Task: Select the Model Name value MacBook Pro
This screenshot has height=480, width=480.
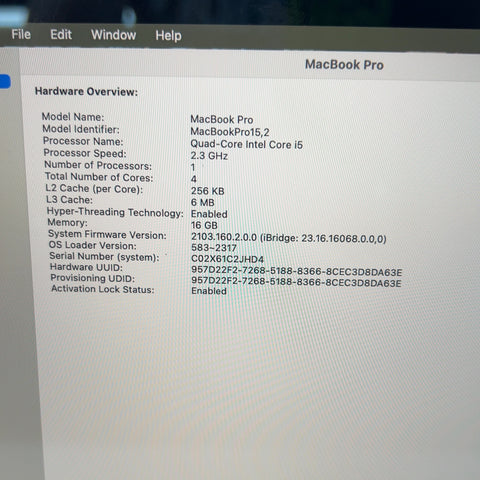Action: pos(222,119)
